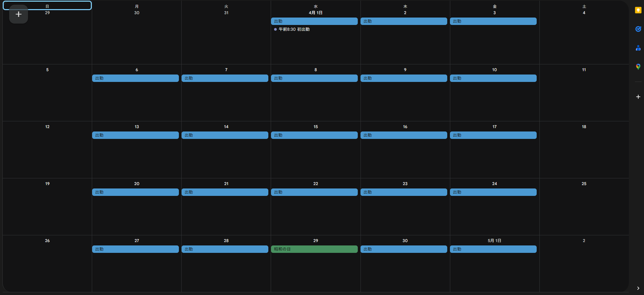Screen dimensions: 644x295
Task: Click the date number 26
Action: [47, 241]
